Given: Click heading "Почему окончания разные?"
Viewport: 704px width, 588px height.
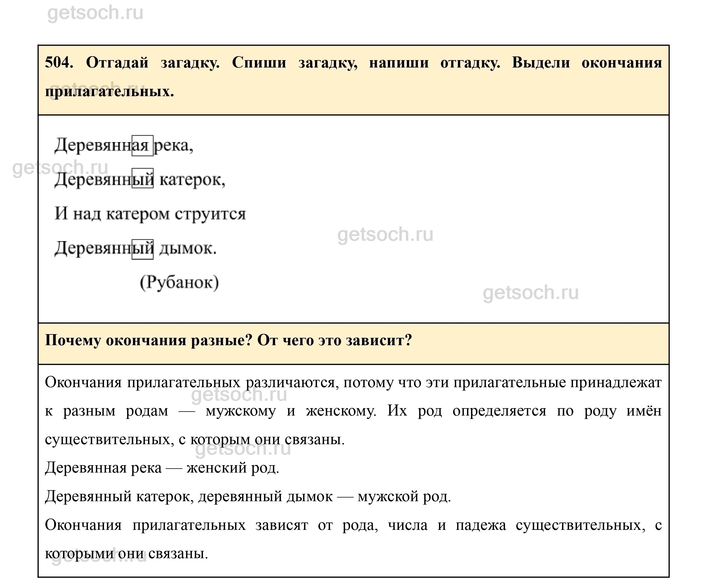Looking at the screenshot, I should click(148, 340).
